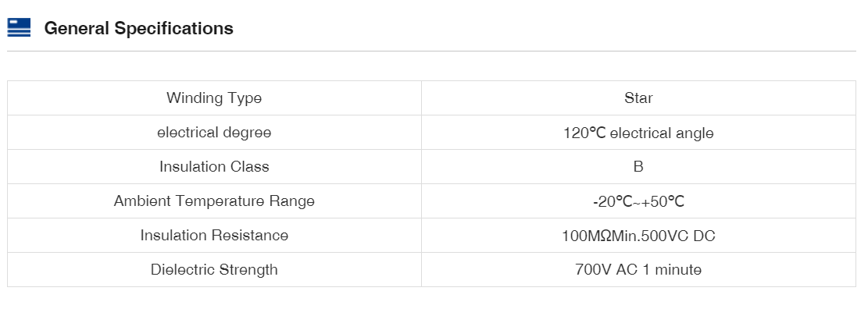
Task: Click the word minute in the last row
Action: (677, 270)
